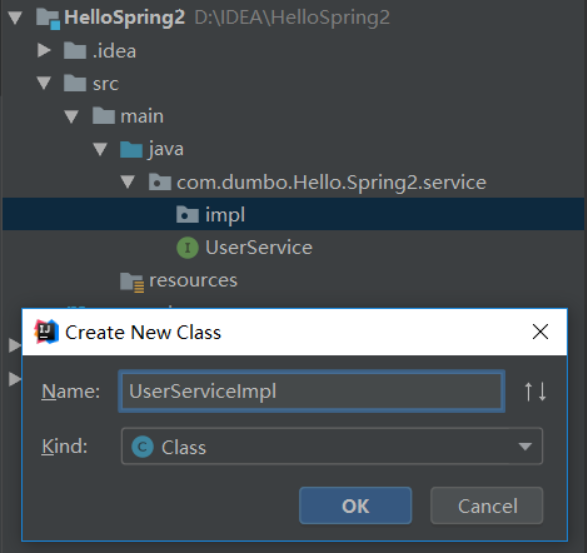
Task: Click the IntelliJ logo in dialog title
Action: tap(46, 332)
